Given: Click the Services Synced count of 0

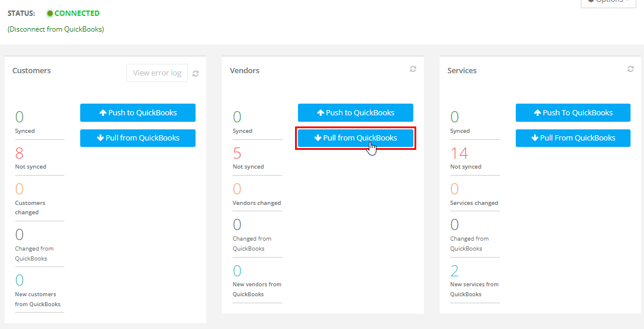Looking at the screenshot, I should click(455, 117).
